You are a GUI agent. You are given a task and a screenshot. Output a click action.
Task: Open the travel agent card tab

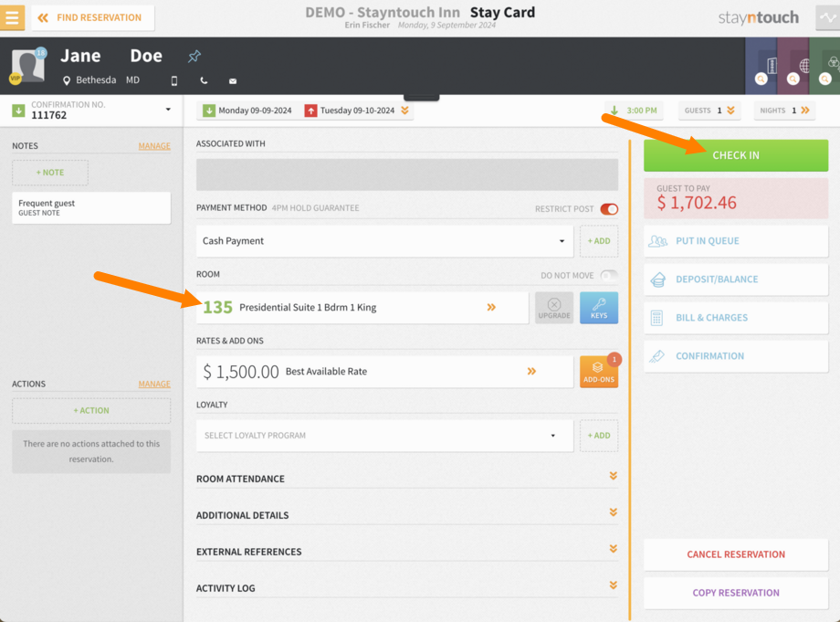(x=793, y=66)
